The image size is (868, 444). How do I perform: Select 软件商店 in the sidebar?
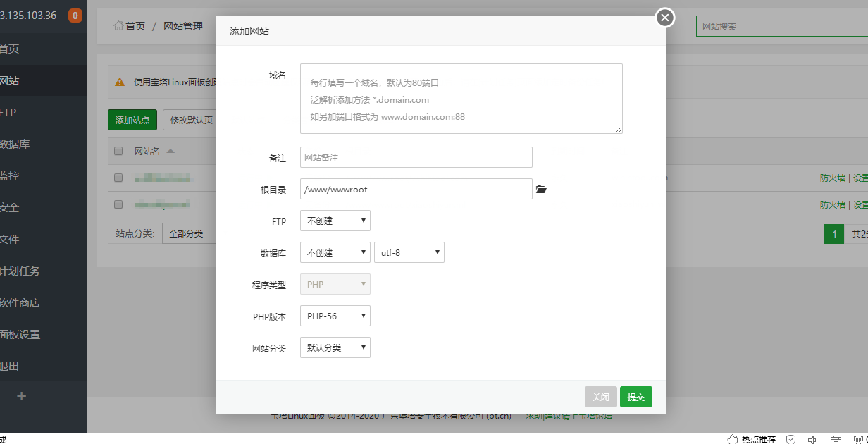(21, 302)
